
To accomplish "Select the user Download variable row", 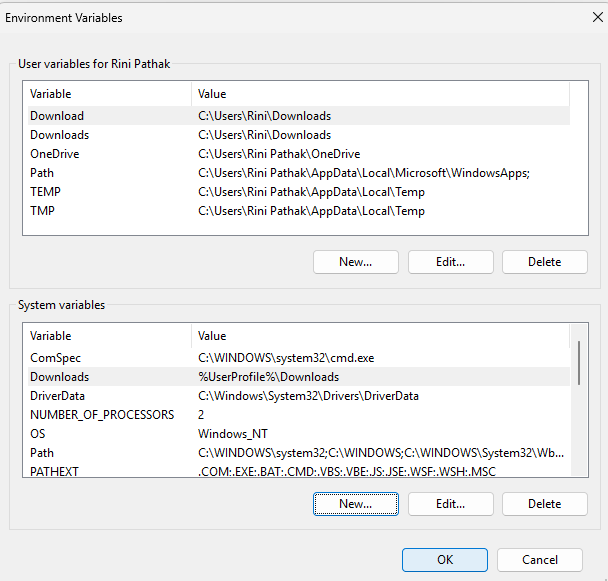I will tap(57, 116).
